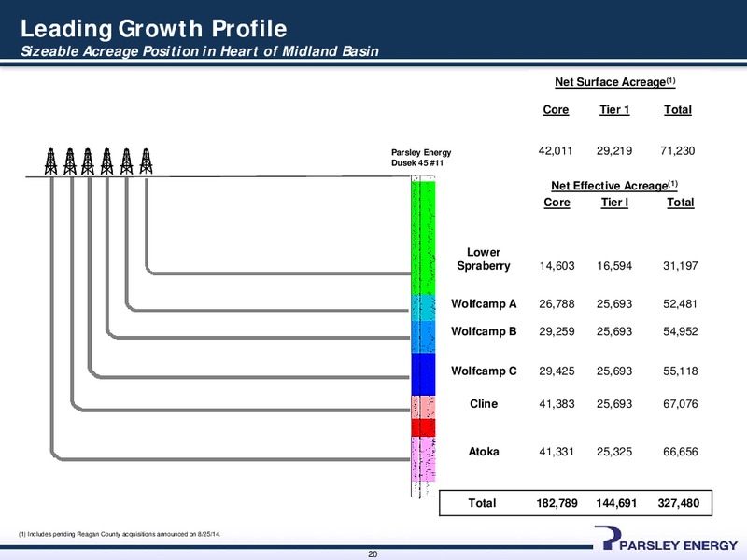Image resolution: width=747 pixels, height=560 pixels.
Task: Click the surface Tier 1 value 29,219
Action: coord(614,151)
